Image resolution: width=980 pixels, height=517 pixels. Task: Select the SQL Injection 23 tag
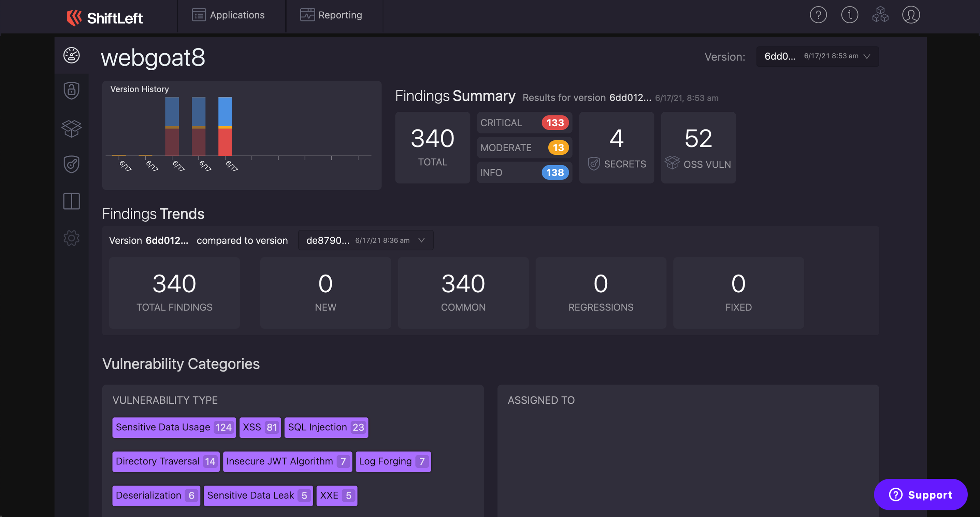pyautogui.click(x=326, y=427)
